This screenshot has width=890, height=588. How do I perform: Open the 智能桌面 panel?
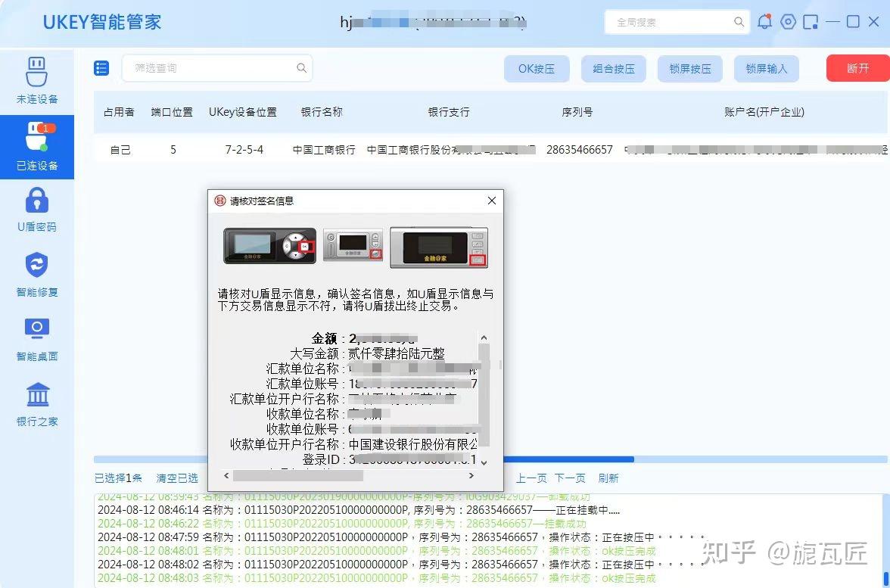click(x=36, y=338)
